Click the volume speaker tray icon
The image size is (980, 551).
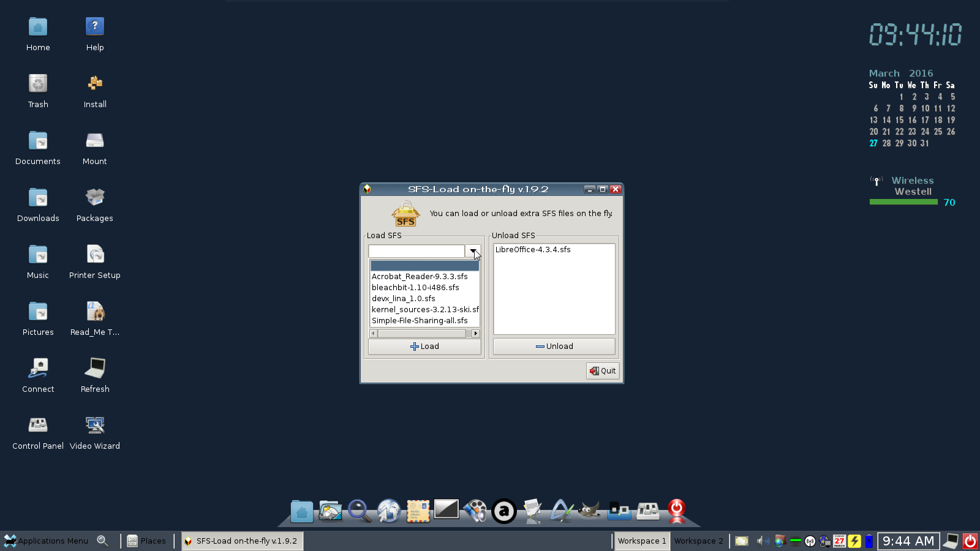[763, 541]
